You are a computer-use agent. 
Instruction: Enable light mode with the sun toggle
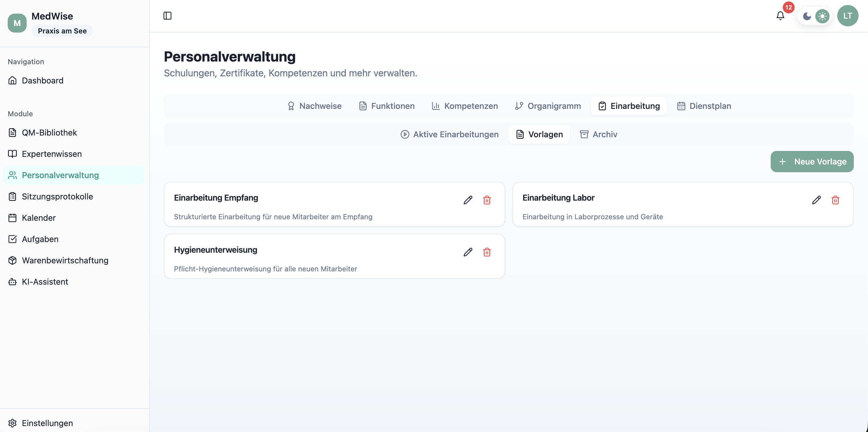(x=822, y=16)
